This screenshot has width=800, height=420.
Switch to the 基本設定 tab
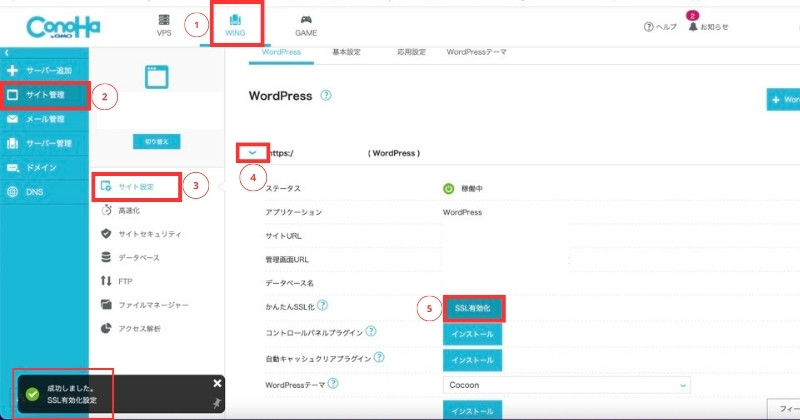[346, 52]
